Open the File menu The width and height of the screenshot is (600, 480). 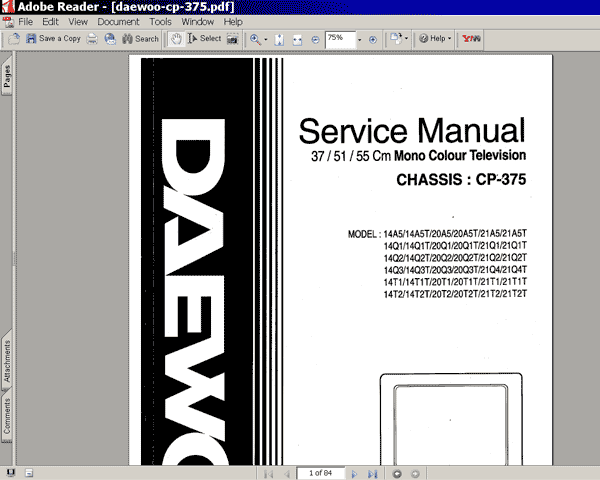tap(26, 22)
